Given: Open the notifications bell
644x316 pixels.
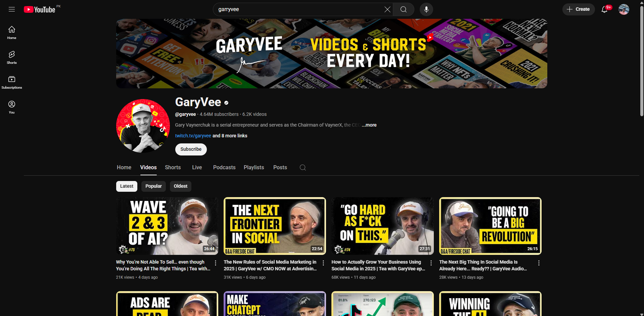Looking at the screenshot, I should [x=605, y=9].
